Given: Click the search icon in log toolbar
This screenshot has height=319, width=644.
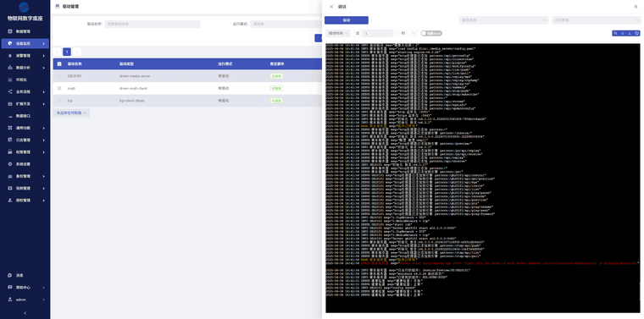Looking at the screenshot, I should point(615,33).
